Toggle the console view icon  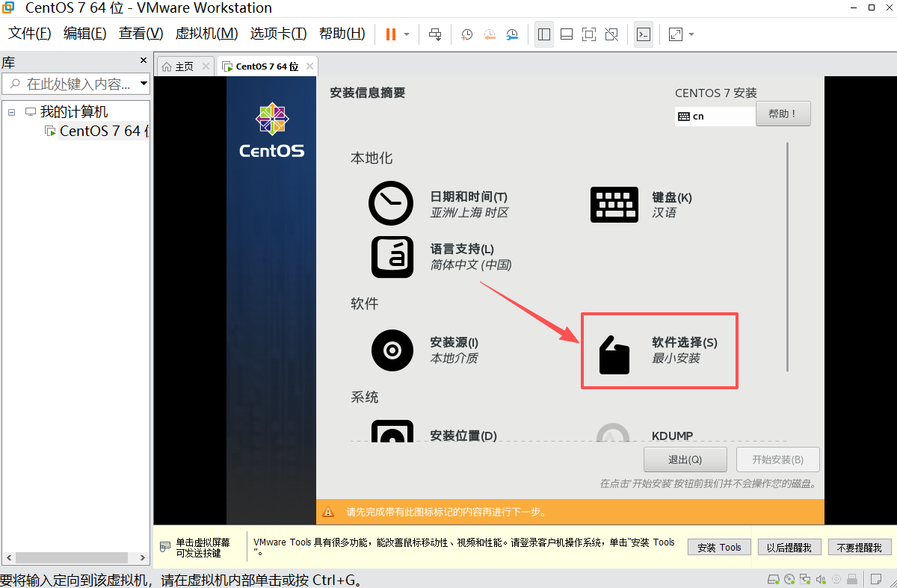tap(643, 34)
